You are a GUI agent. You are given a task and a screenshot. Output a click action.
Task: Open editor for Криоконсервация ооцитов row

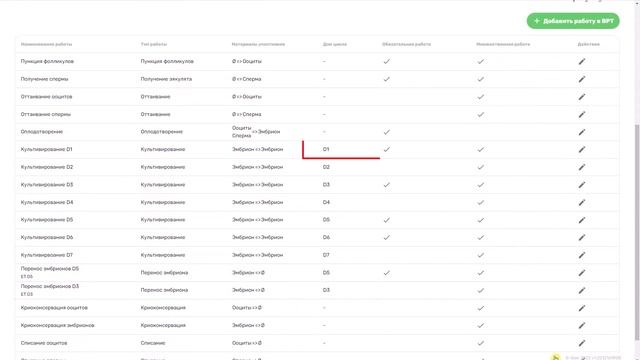582,308
